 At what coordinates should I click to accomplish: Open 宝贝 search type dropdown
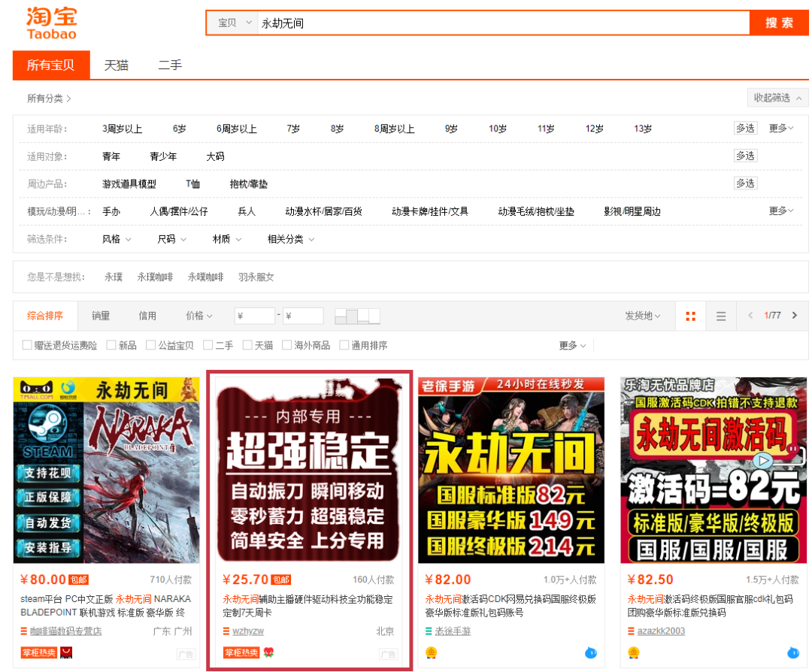(x=233, y=23)
